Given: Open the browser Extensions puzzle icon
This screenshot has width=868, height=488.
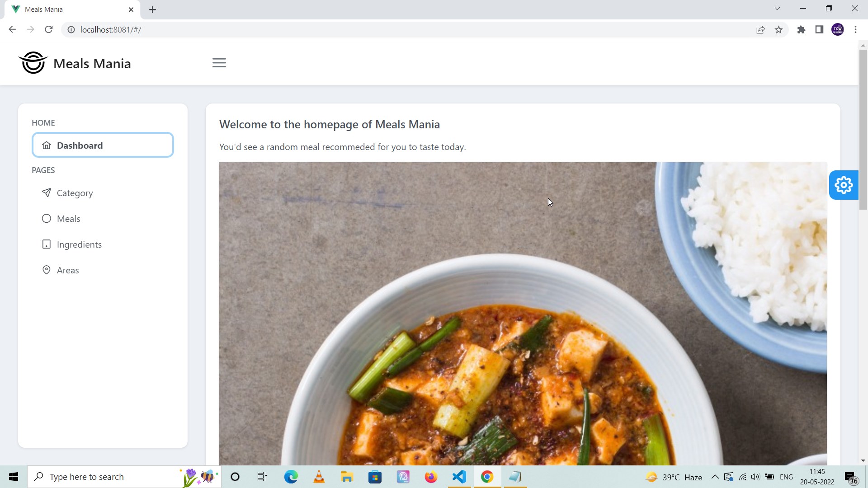Looking at the screenshot, I should click(x=801, y=30).
